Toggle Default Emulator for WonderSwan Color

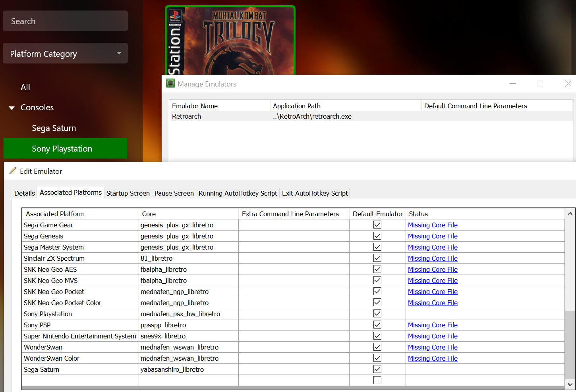[377, 358]
